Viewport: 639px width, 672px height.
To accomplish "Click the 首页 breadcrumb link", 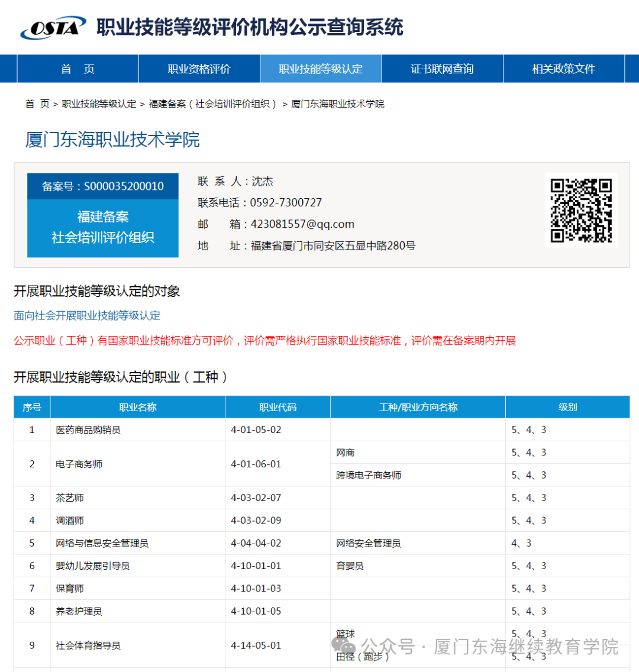I will 37,104.
